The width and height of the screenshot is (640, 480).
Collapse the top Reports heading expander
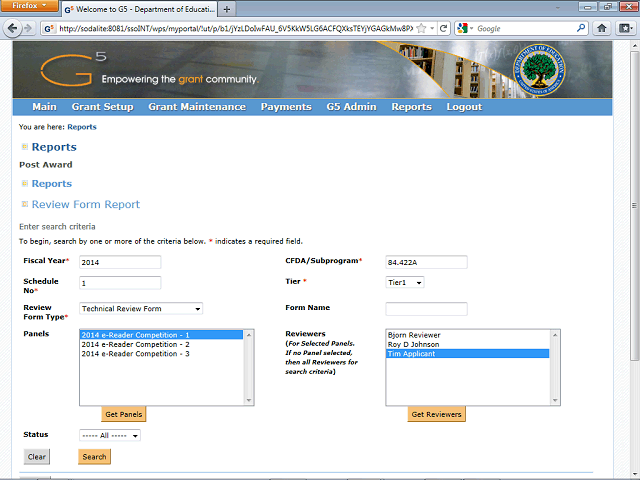[25, 147]
